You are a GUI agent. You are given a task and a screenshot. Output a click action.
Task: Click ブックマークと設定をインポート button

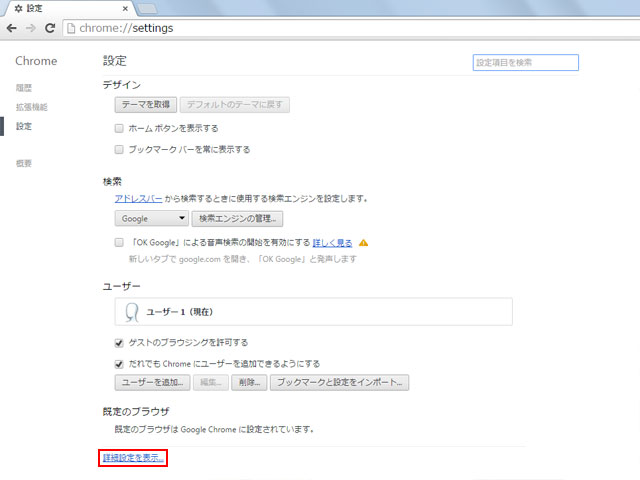(340, 383)
